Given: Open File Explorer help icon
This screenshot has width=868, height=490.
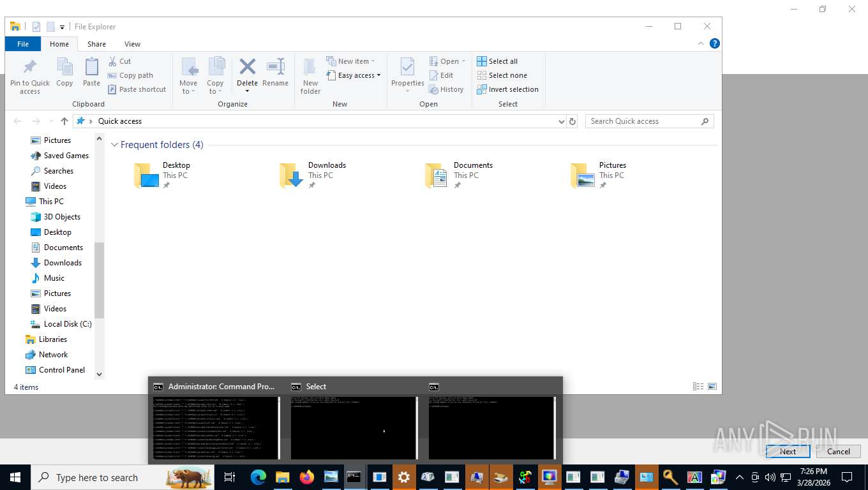Looking at the screenshot, I should click(x=715, y=43).
